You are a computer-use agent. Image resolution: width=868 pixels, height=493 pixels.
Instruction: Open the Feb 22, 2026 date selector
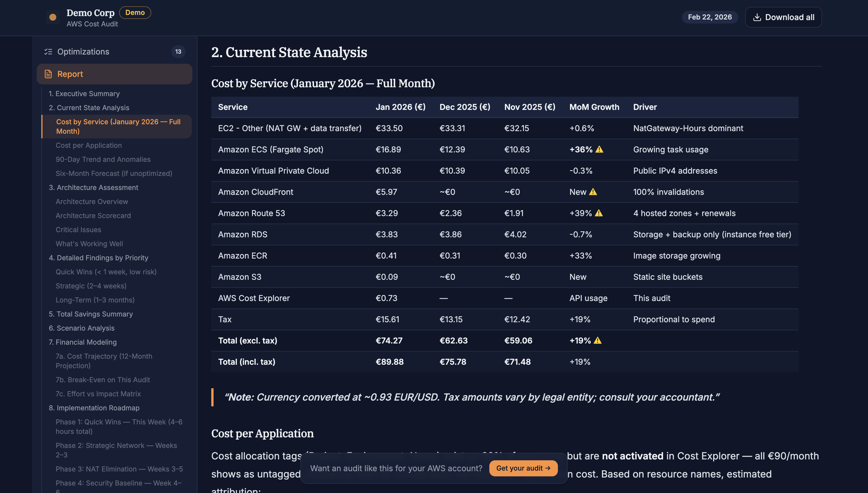[x=710, y=17]
